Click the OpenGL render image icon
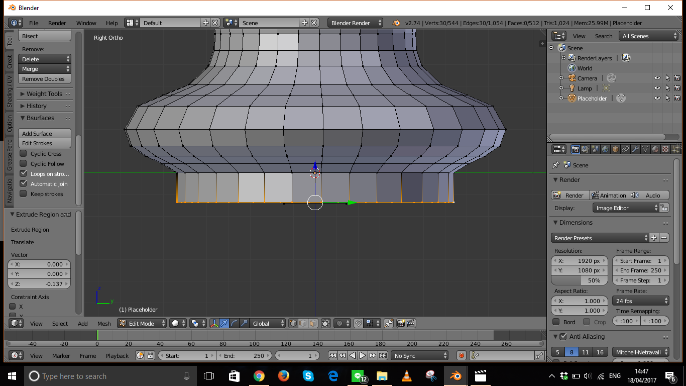The width and height of the screenshot is (686, 386). [x=401, y=323]
